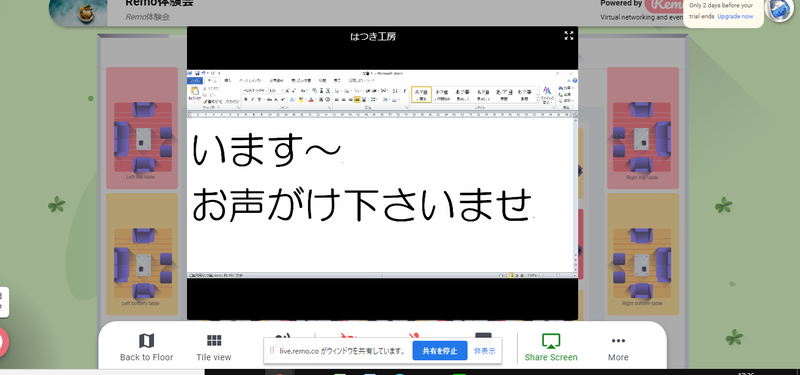
Task: Select the first highlighted style in Word gallery
Action: pyautogui.click(x=421, y=94)
